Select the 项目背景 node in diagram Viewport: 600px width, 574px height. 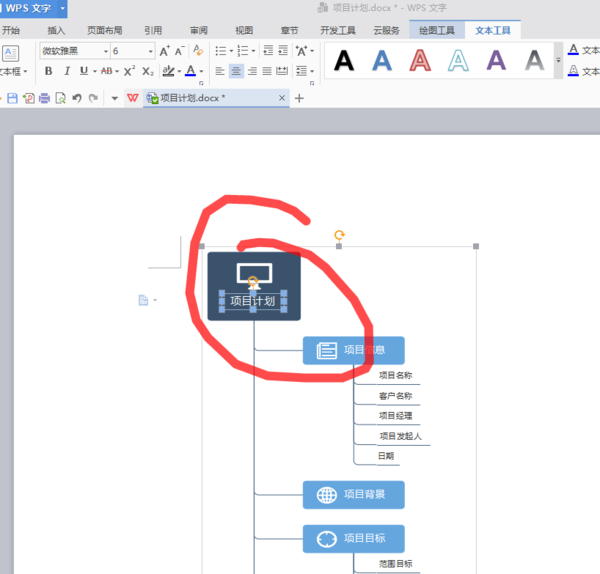click(354, 494)
